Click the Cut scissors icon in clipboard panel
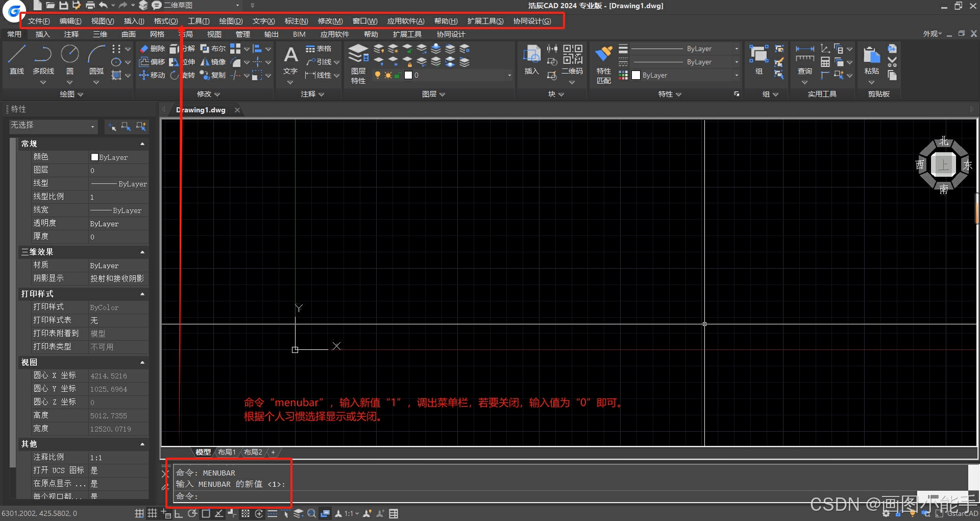This screenshot has height=521, width=980. (x=892, y=62)
